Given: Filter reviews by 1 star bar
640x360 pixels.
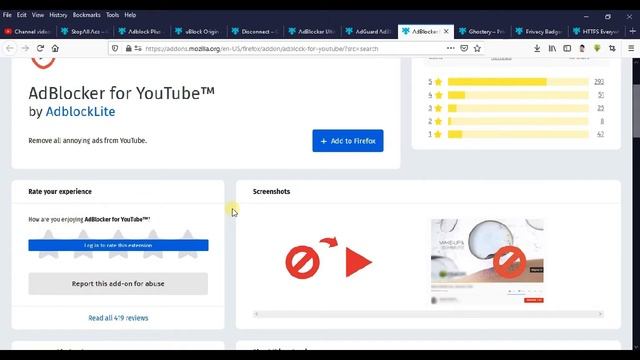Looking at the screenshot, I should (518, 134).
